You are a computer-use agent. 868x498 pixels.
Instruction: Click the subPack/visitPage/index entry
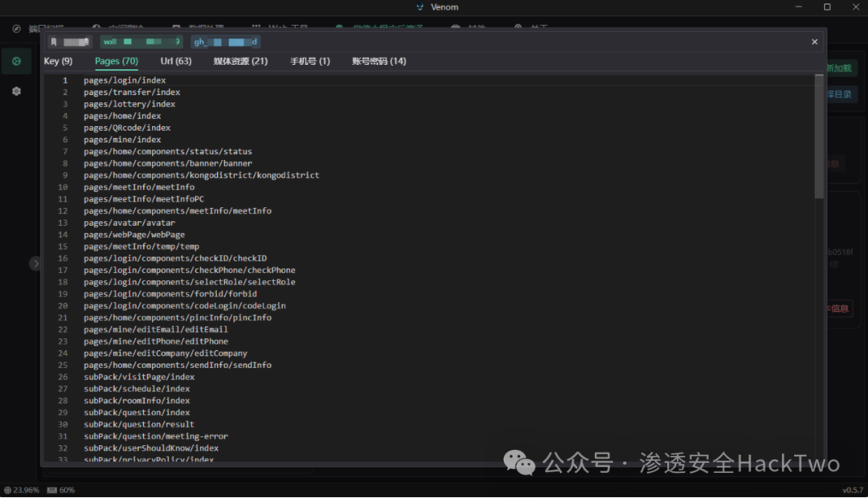click(x=139, y=377)
